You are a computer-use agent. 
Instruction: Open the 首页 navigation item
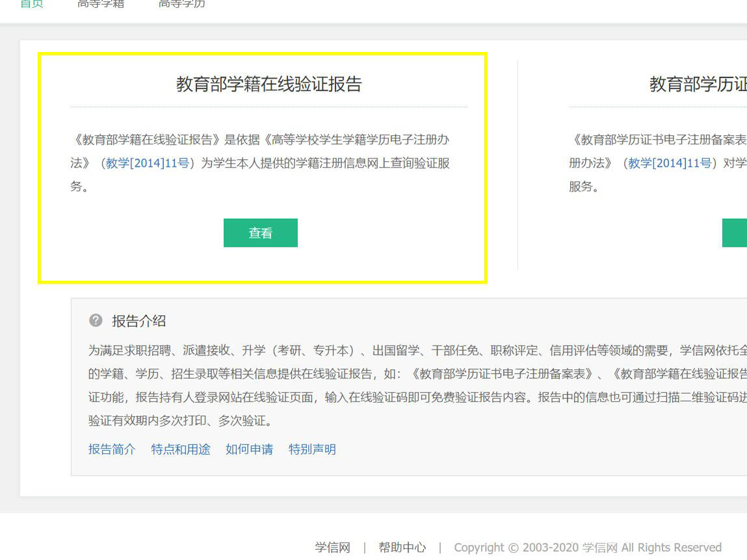pos(31,3)
